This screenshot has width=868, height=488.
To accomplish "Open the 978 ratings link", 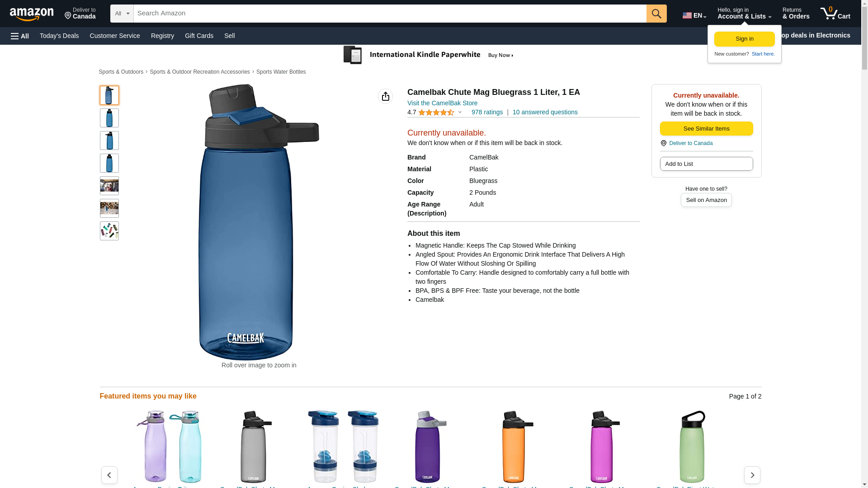I will tap(487, 112).
